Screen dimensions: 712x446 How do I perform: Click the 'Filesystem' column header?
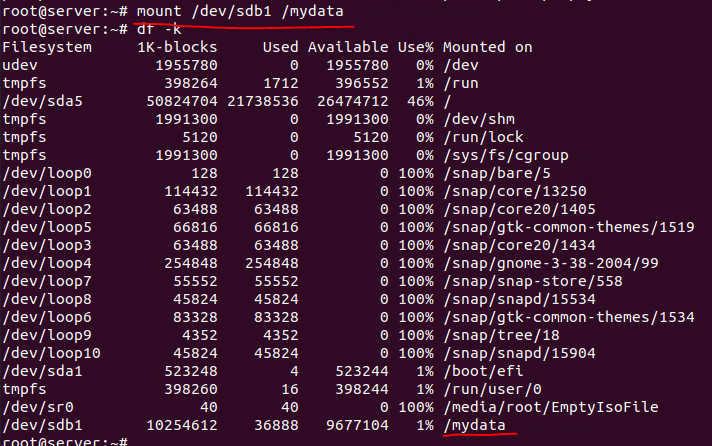[47, 47]
